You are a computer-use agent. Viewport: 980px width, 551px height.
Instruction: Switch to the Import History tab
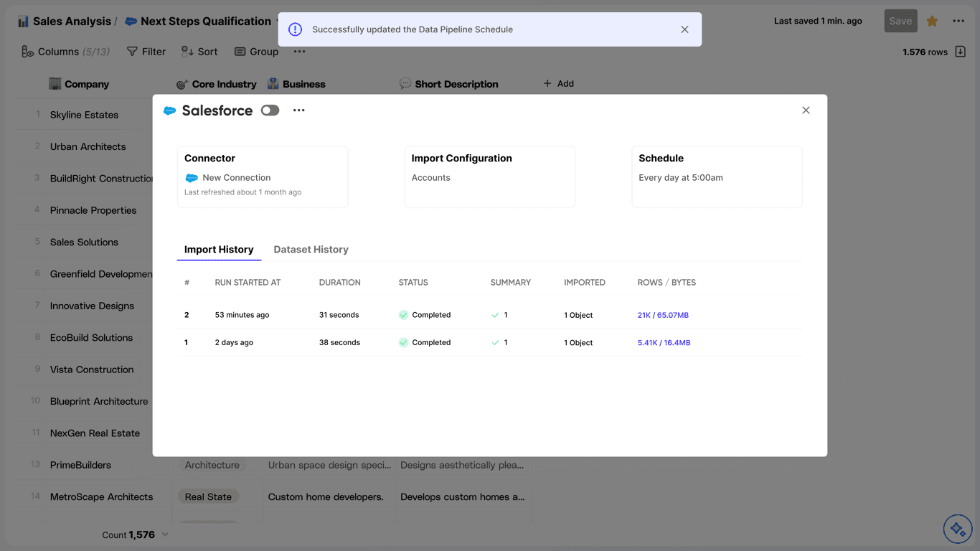(x=219, y=250)
